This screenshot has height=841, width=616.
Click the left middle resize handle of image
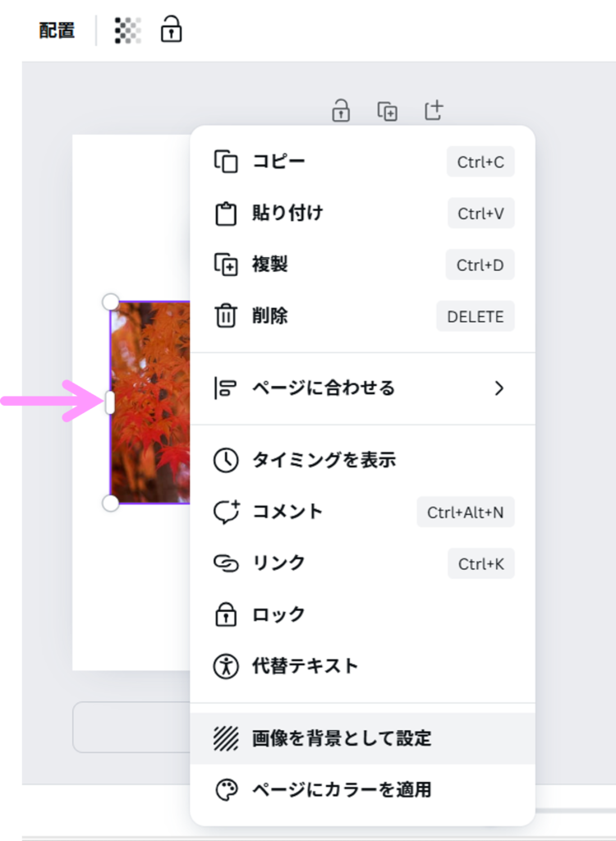tap(110, 402)
